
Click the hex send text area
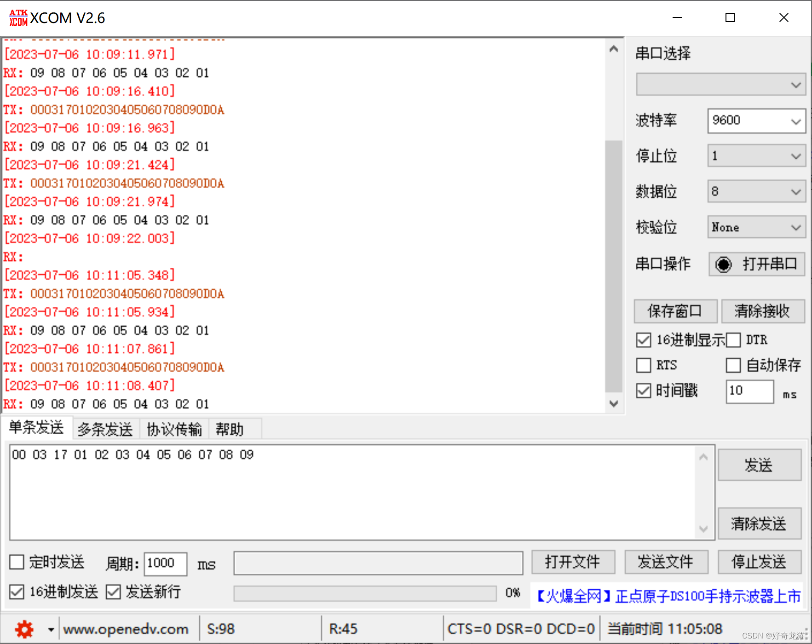coord(352,492)
